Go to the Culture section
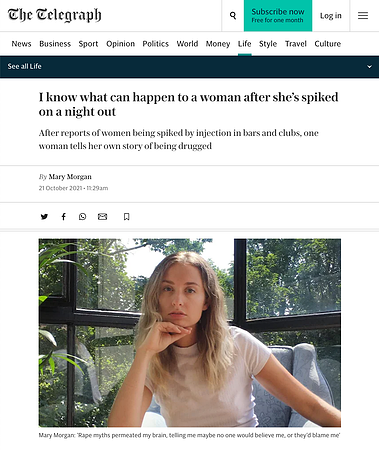 click(x=327, y=44)
